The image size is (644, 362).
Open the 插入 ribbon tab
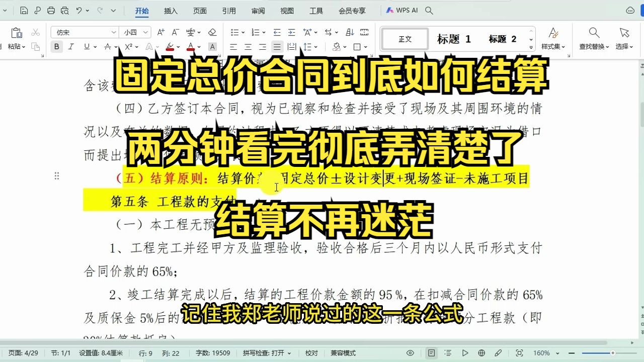point(171,11)
